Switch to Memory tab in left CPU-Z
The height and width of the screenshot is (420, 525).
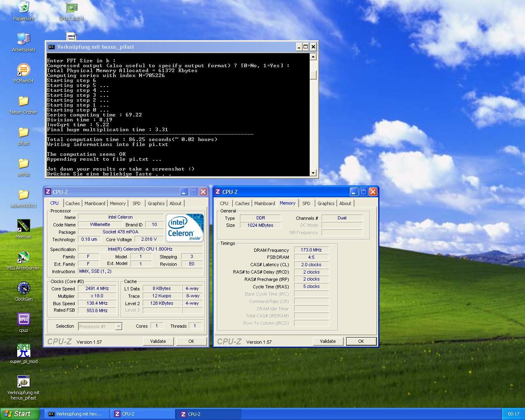(118, 203)
